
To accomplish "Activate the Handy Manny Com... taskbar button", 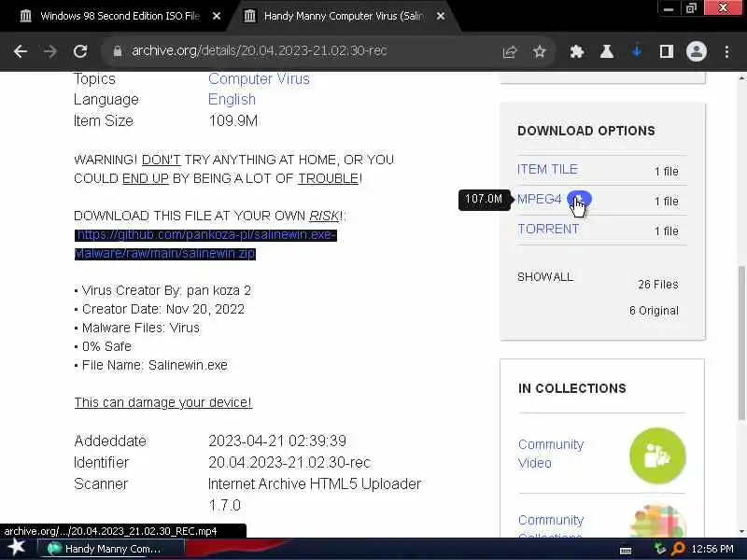I will tap(110, 549).
